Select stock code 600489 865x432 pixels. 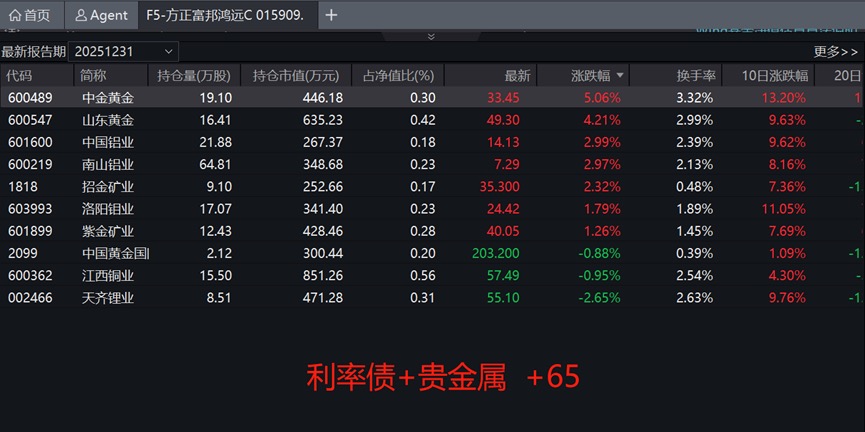[30, 98]
